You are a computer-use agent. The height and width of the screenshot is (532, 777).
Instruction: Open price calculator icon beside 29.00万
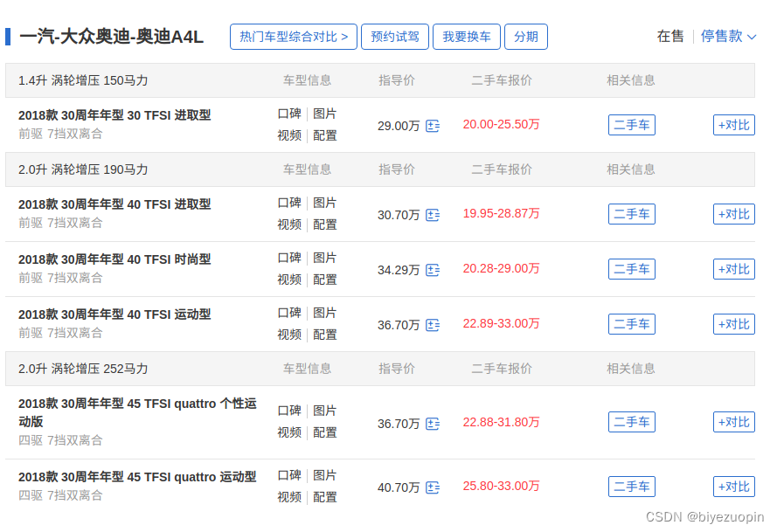point(433,126)
